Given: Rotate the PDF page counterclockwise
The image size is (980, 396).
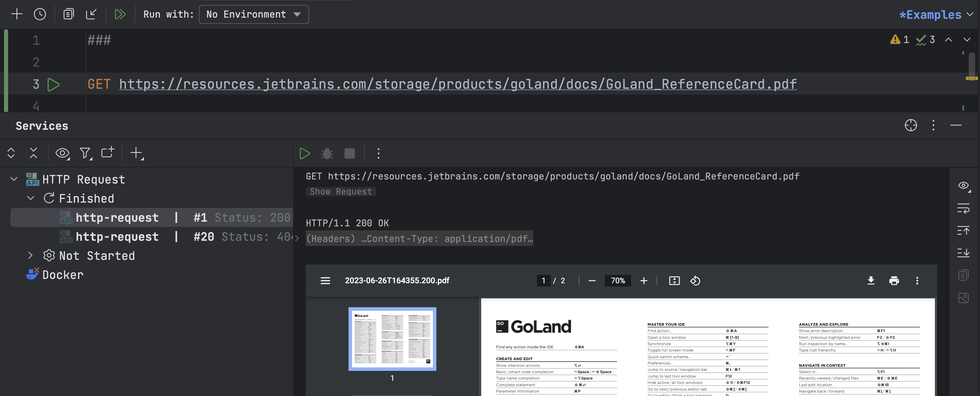Looking at the screenshot, I should 695,281.
